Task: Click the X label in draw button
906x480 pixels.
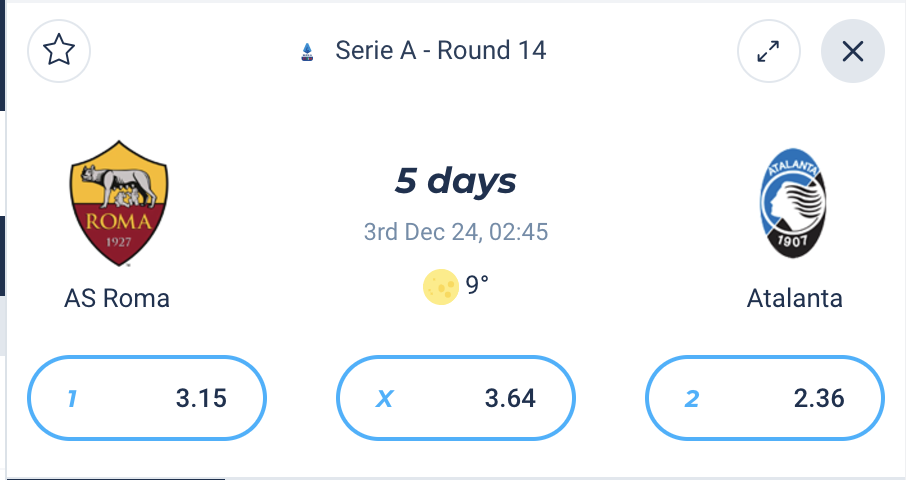Action: tap(384, 399)
